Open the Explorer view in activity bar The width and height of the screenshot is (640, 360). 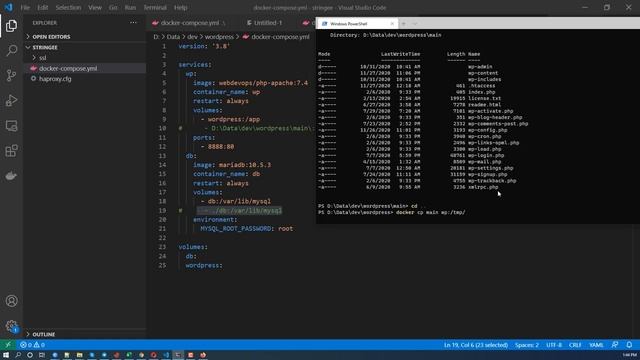click(11, 26)
